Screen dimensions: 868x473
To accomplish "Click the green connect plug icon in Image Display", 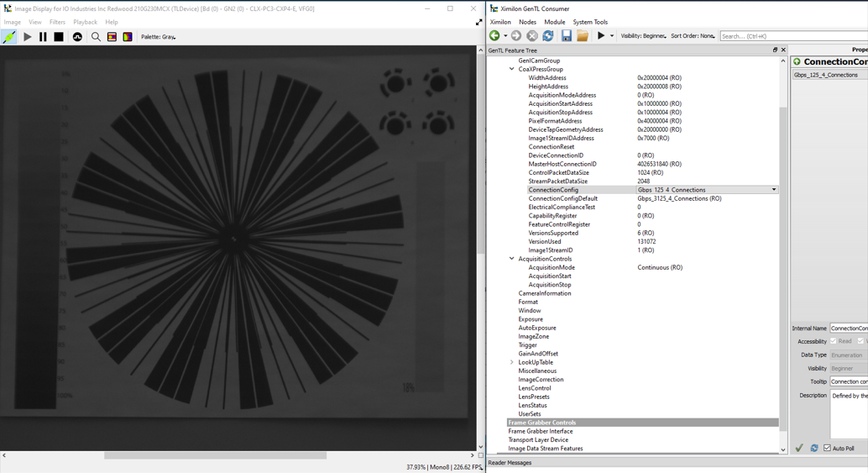I will click(x=9, y=37).
